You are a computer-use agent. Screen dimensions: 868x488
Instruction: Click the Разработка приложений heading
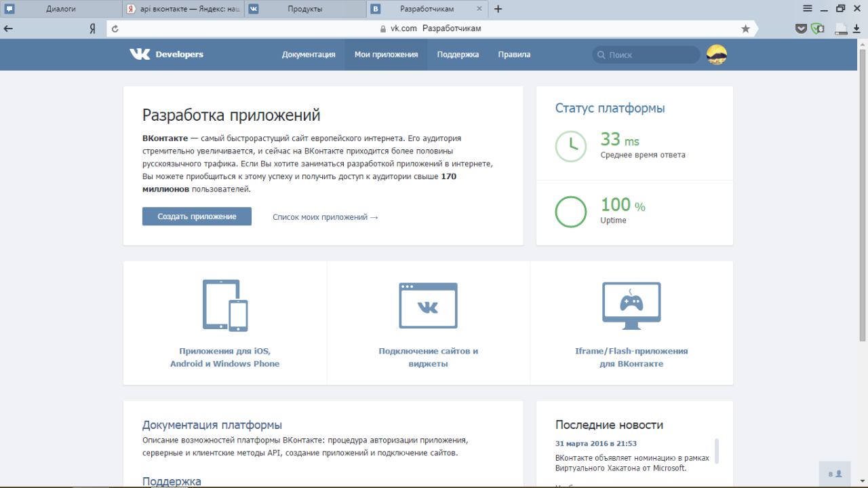(x=231, y=115)
